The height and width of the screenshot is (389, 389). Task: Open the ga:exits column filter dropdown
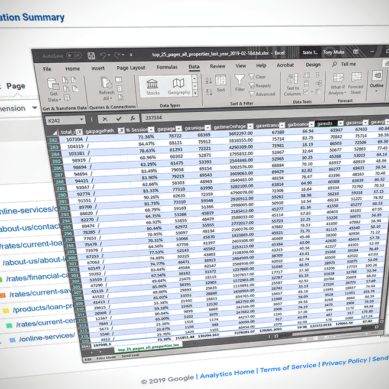point(340,123)
